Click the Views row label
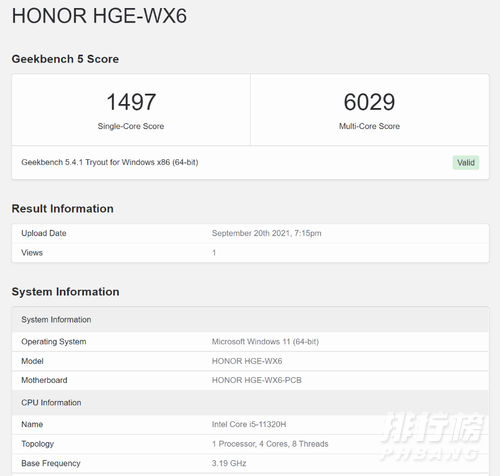The height and width of the screenshot is (476, 500). [x=32, y=253]
